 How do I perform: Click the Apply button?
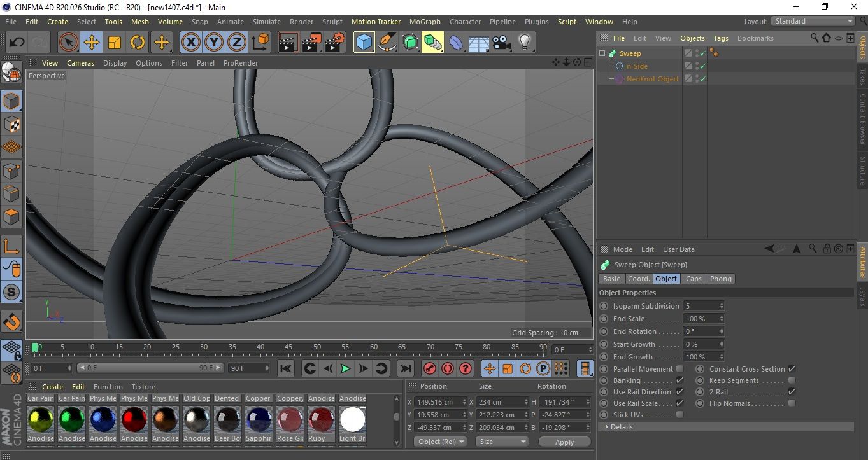point(564,442)
